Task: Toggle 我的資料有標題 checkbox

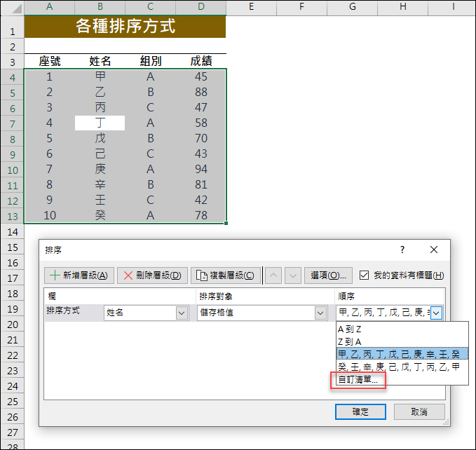Action: pyautogui.click(x=364, y=275)
